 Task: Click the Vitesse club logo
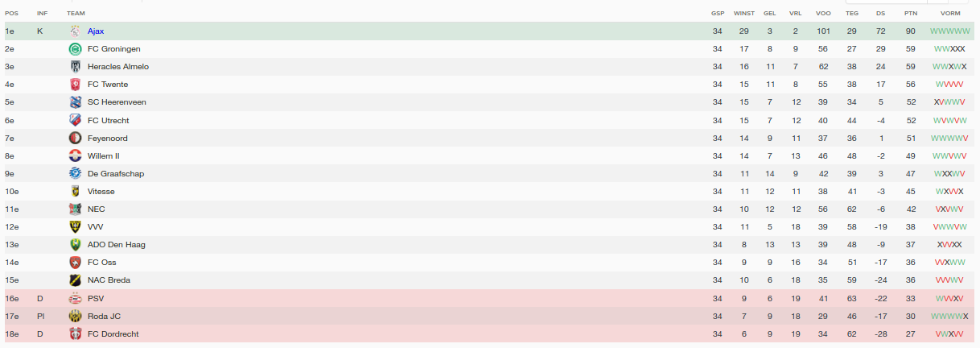point(75,192)
